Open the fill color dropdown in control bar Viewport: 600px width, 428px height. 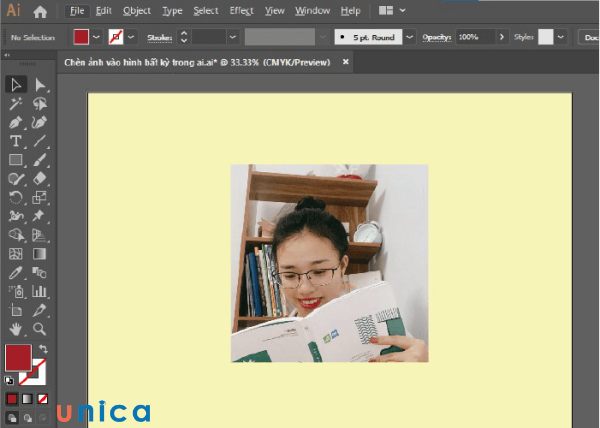97,37
